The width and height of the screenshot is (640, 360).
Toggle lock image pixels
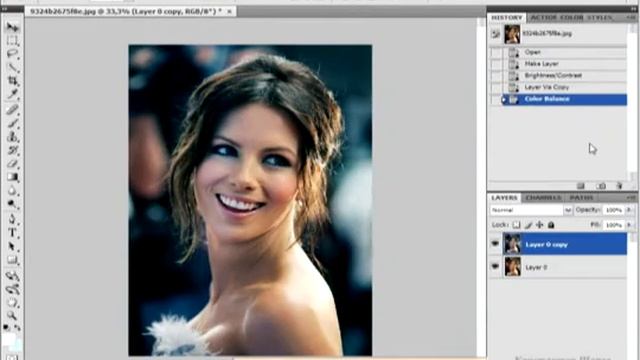(528, 225)
